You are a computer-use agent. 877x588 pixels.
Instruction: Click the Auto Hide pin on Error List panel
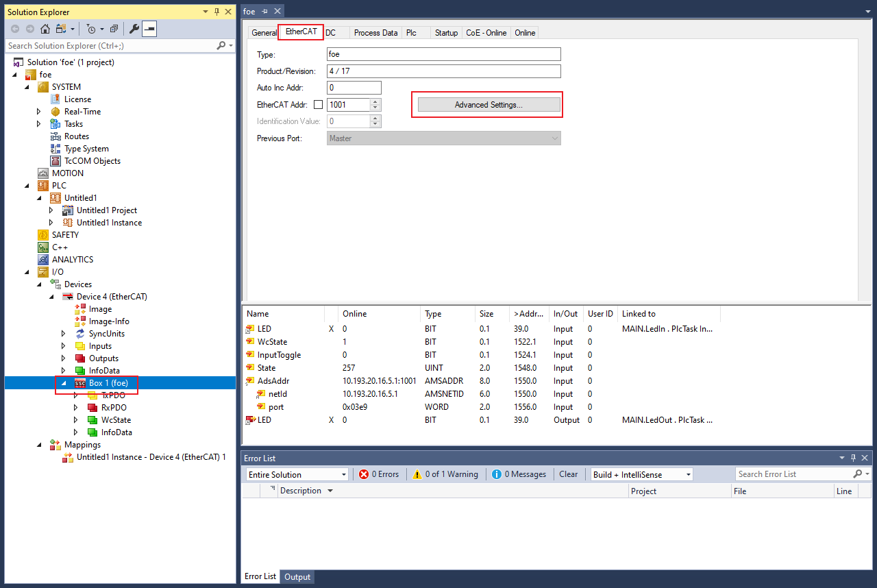tap(853, 458)
